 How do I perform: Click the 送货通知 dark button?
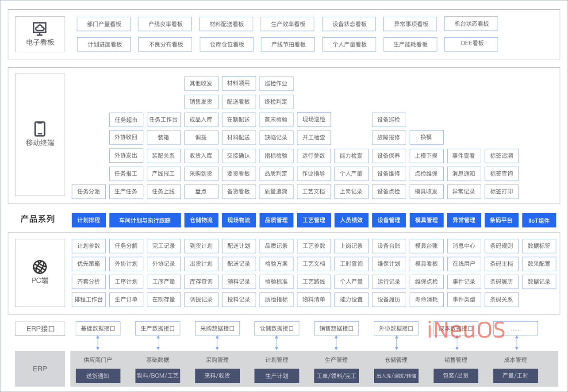click(97, 376)
